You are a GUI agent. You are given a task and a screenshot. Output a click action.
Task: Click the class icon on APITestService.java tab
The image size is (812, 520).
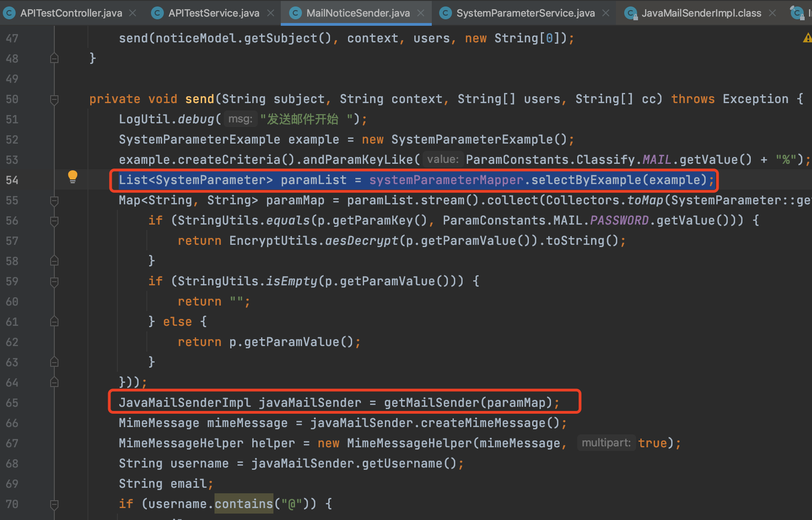[157, 13]
